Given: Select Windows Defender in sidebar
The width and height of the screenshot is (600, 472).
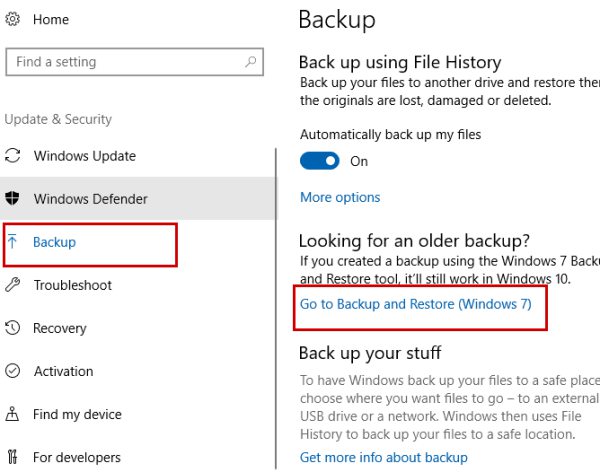Looking at the screenshot, I should [138, 198].
